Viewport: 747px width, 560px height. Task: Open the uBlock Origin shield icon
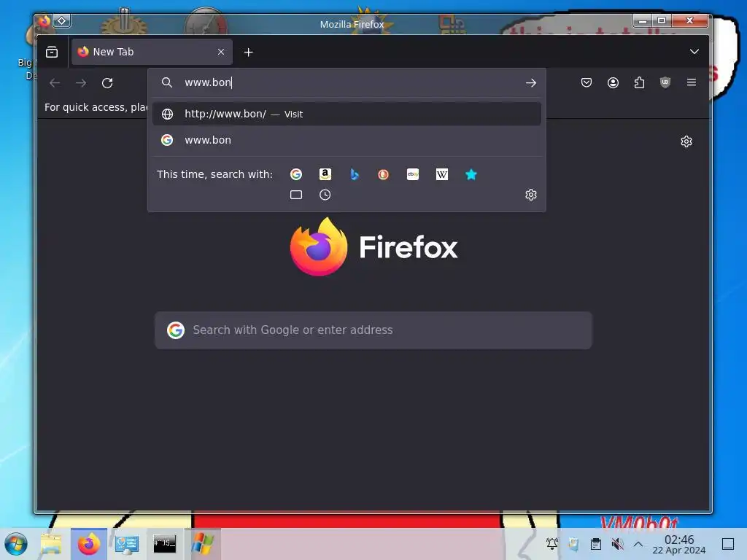coord(665,83)
